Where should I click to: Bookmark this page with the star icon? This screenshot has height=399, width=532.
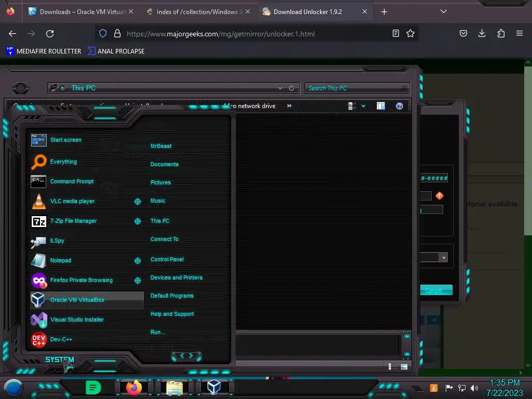pyautogui.click(x=410, y=33)
